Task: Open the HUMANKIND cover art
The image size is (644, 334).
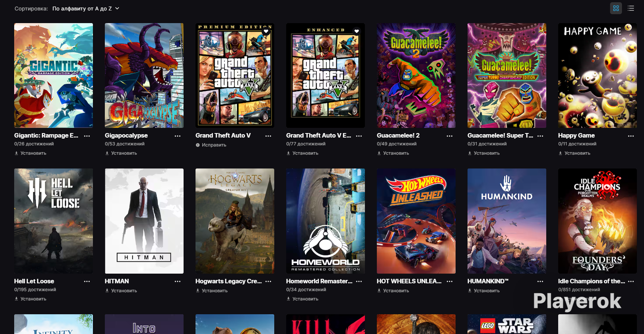Action: pyautogui.click(x=507, y=221)
